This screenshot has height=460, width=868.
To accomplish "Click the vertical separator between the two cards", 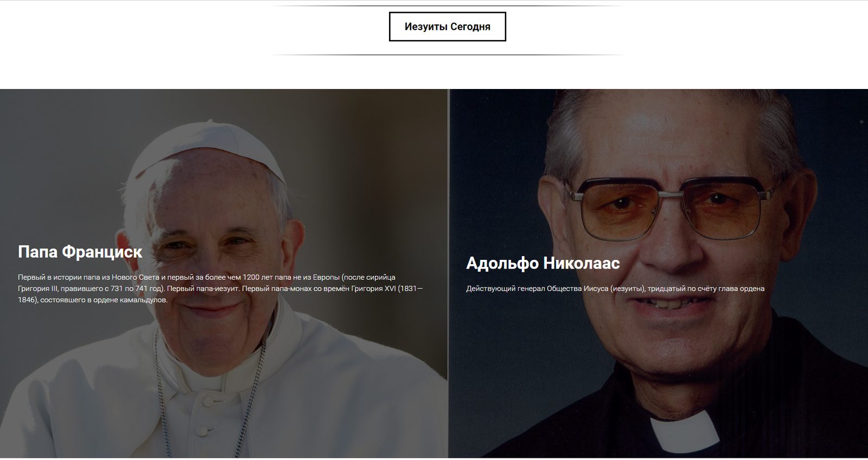I will (449, 271).
